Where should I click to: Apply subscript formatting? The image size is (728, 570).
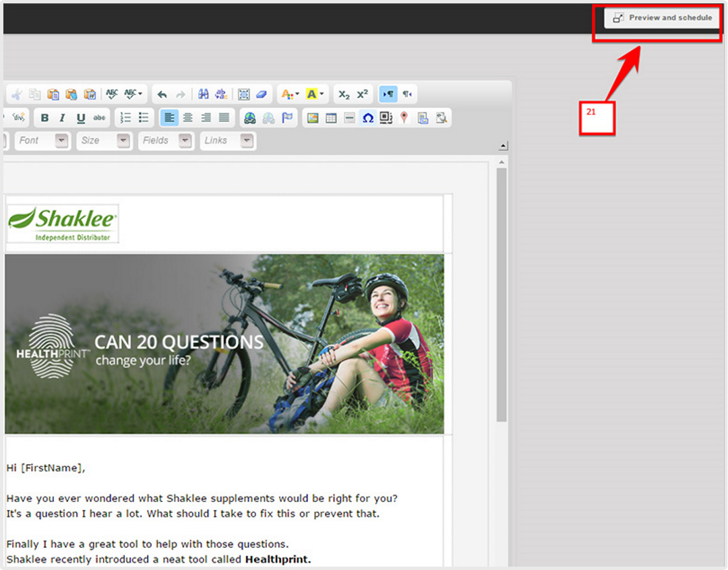(x=344, y=95)
